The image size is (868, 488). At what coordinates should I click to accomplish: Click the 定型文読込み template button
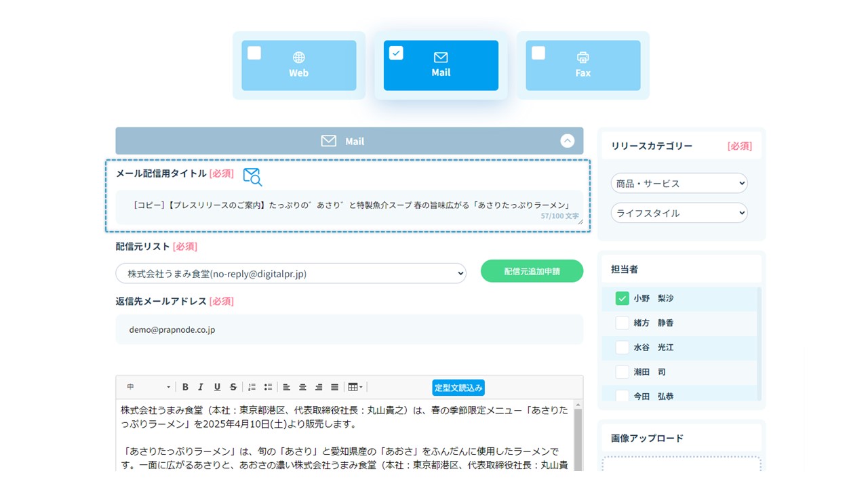(x=458, y=388)
